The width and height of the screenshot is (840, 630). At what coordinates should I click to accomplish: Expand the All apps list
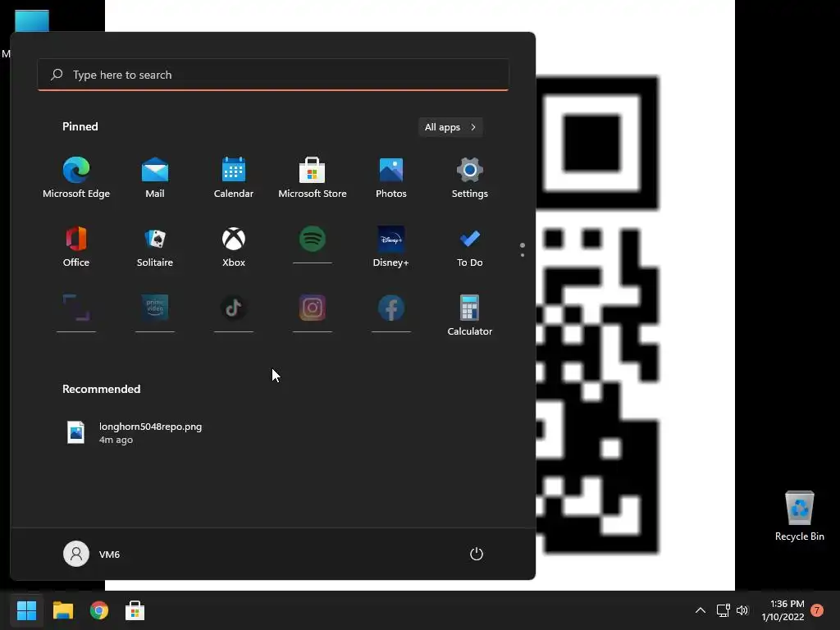click(450, 127)
